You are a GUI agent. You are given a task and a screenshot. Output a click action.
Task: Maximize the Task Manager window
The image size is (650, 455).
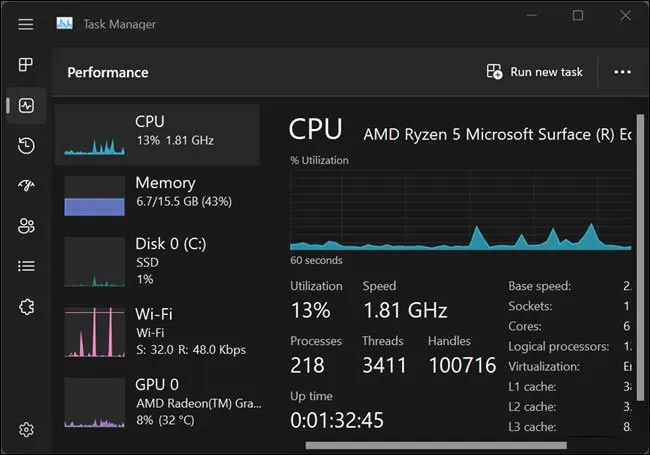(578, 15)
